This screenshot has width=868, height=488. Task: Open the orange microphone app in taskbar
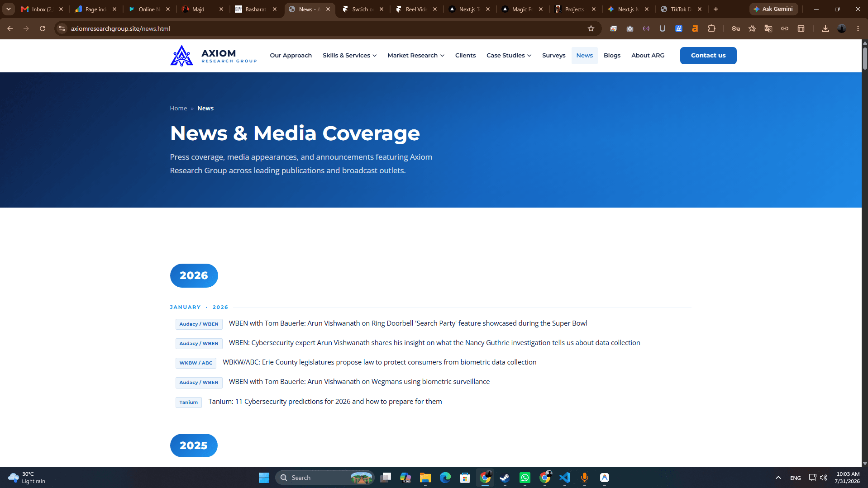(585, 478)
